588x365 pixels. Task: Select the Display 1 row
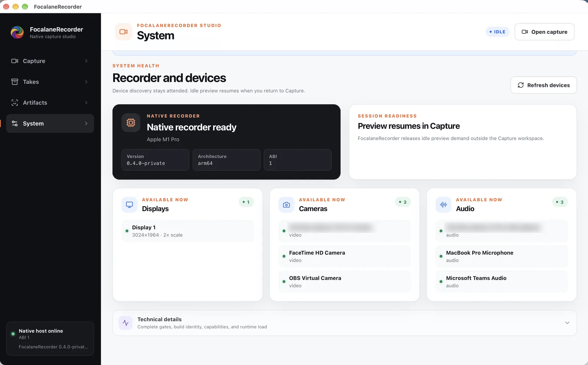pyautogui.click(x=187, y=231)
